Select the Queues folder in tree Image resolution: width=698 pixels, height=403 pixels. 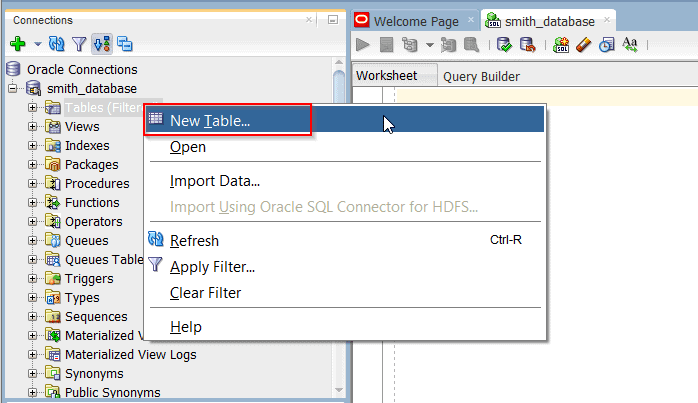pyautogui.click(x=86, y=240)
